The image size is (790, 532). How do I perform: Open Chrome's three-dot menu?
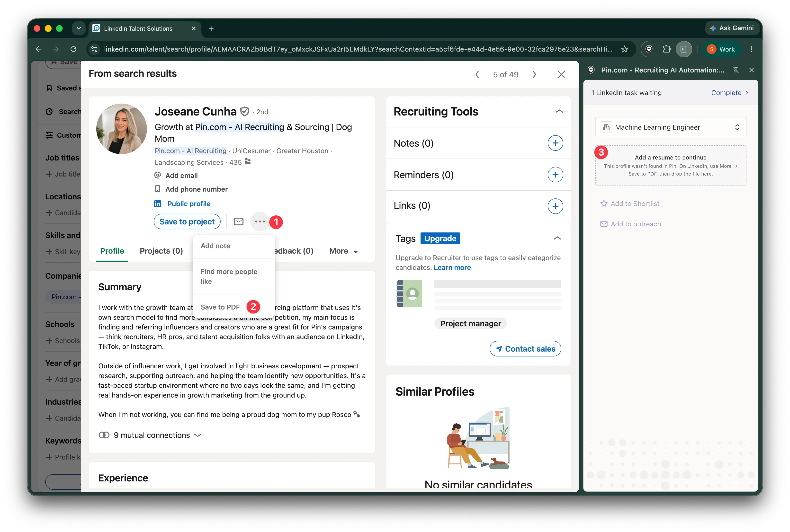(751, 49)
